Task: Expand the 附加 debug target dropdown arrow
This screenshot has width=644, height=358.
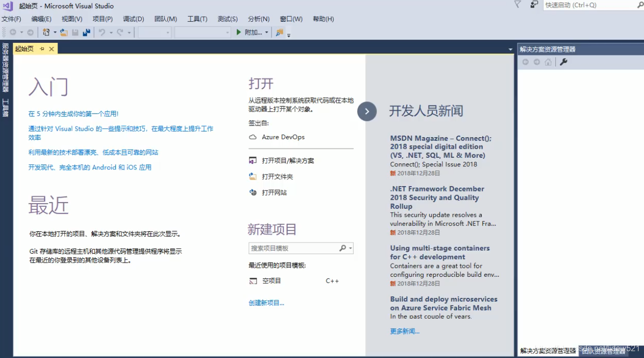Action: [267, 33]
